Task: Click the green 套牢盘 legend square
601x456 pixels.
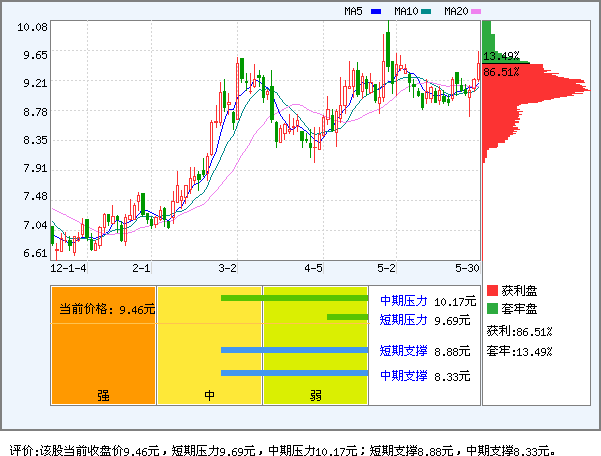Action: pyautogui.click(x=492, y=308)
